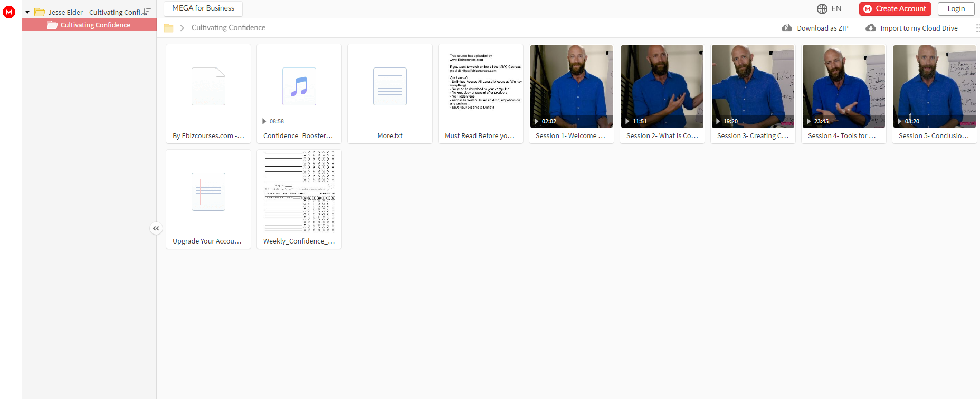Screen dimensions: 980x399
Task: Collapse the Jesse Elder folder tree arrow
Action: point(27,12)
